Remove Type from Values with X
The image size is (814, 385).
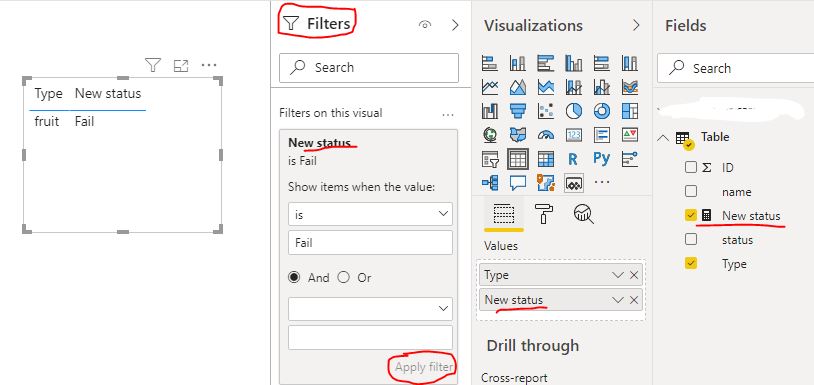click(x=634, y=275)
